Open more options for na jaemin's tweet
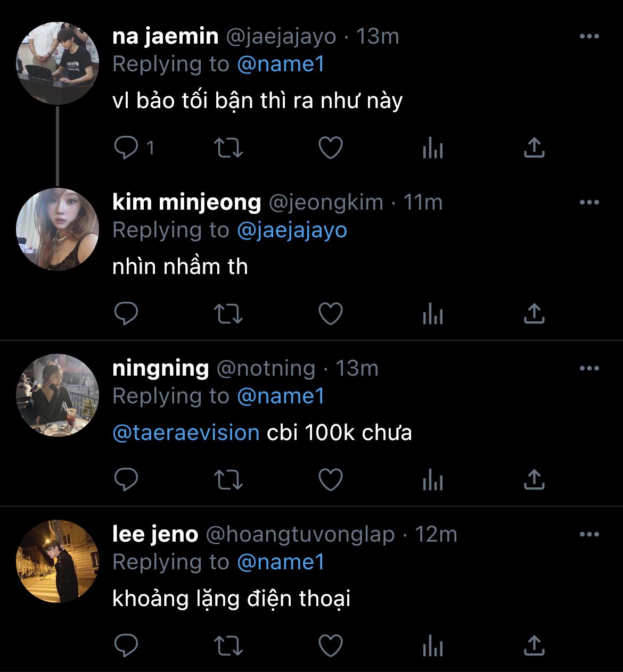Viewport: 623px width, 672px height. click(x=589, y=37)
